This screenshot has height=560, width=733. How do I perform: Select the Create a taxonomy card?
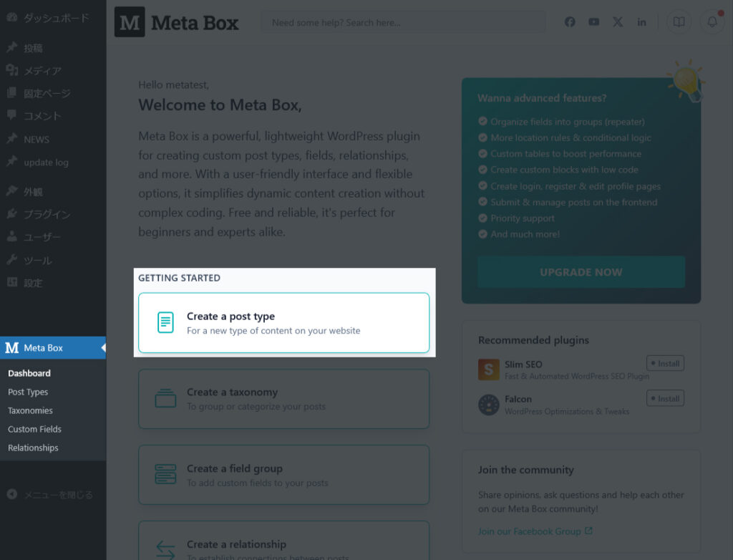click(283, 399)
